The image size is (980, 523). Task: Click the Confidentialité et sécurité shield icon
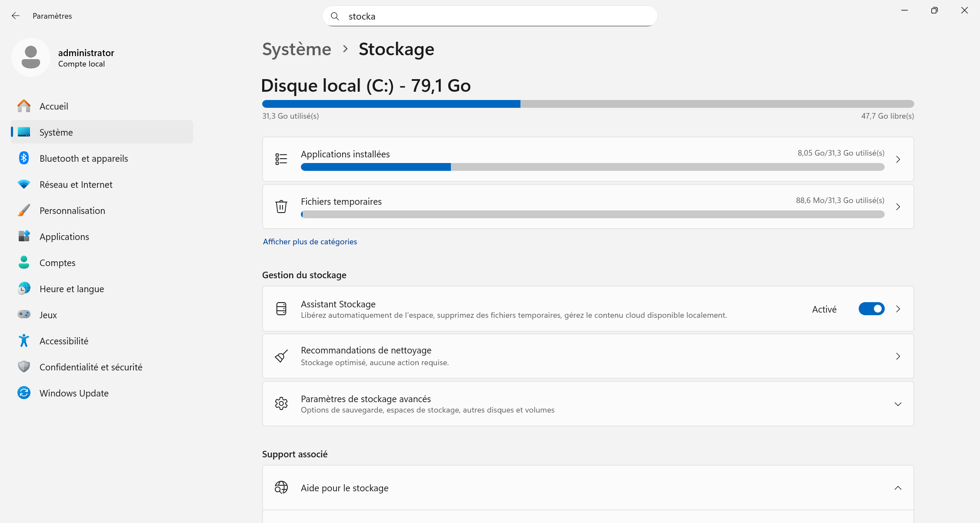(24, 367)
